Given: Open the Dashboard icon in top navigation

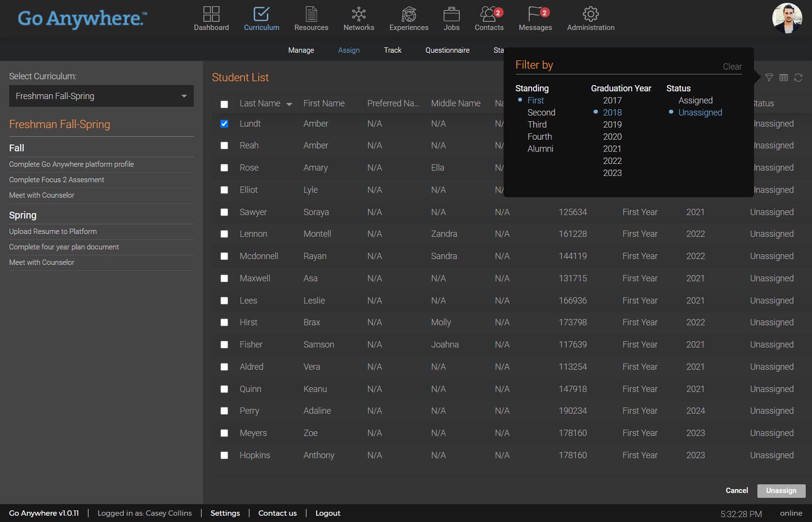Looking at the screenshot, I should [211, 14].
